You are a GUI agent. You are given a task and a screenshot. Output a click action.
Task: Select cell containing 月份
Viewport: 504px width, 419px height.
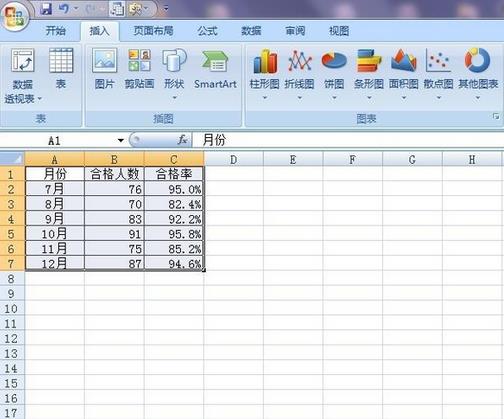coord(55,174)
